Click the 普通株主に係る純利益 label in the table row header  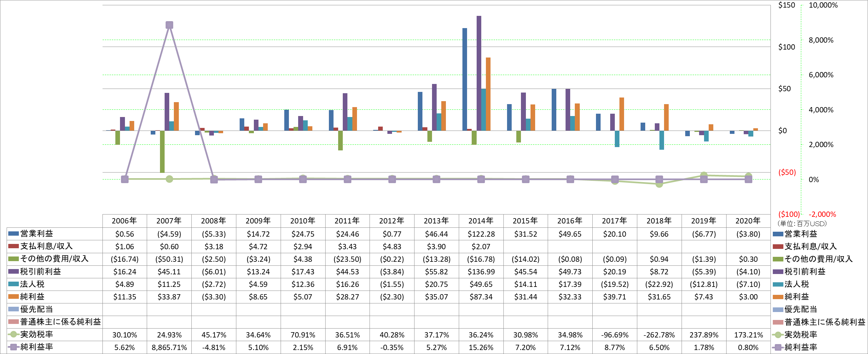(x=60, y=322)
